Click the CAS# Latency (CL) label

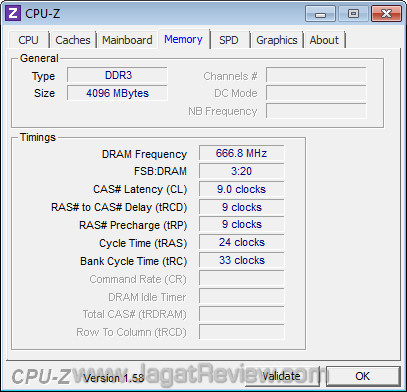coord(140,190)
